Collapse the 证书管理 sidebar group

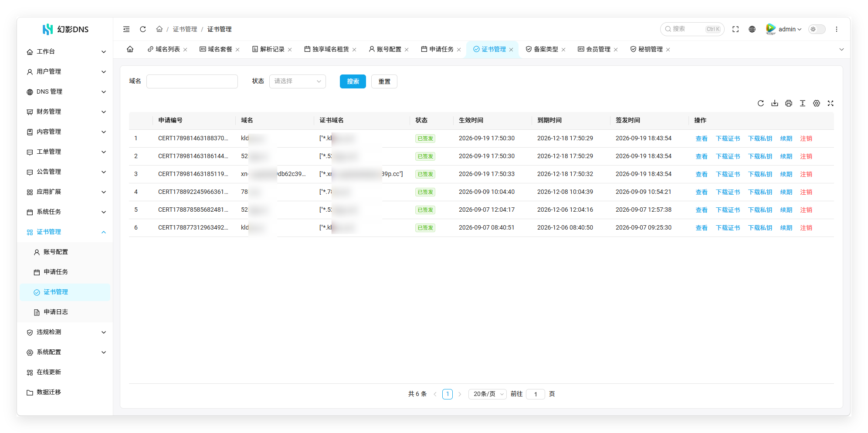(65, 232)
